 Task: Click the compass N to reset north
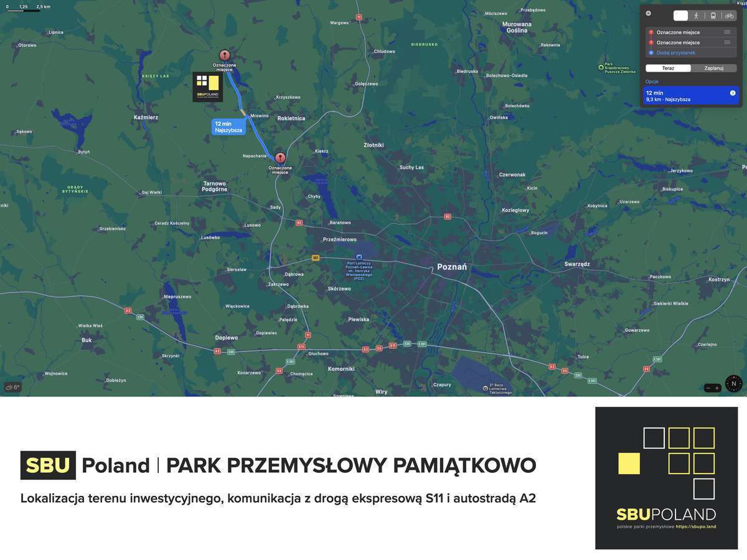(734, 384)
